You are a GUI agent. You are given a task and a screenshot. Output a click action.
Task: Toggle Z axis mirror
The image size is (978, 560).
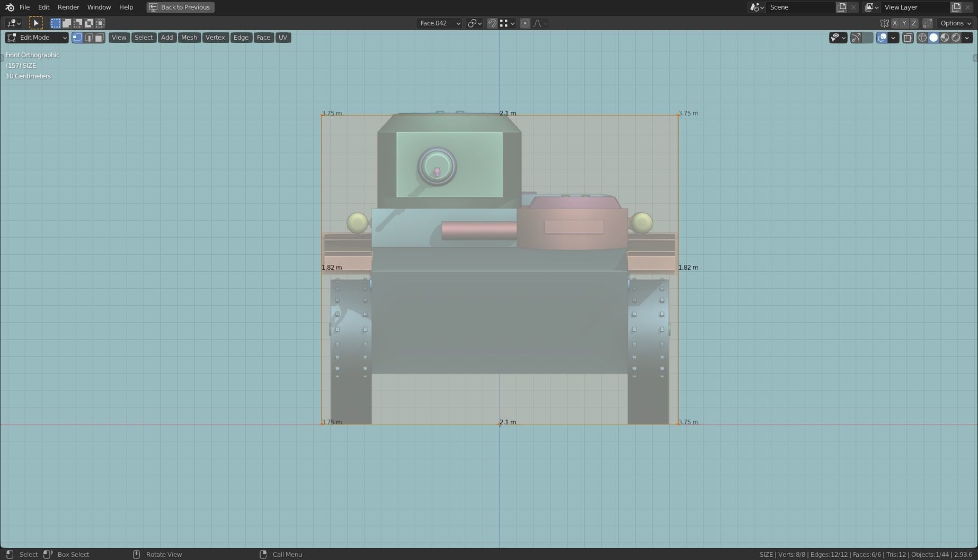(914, 23)
